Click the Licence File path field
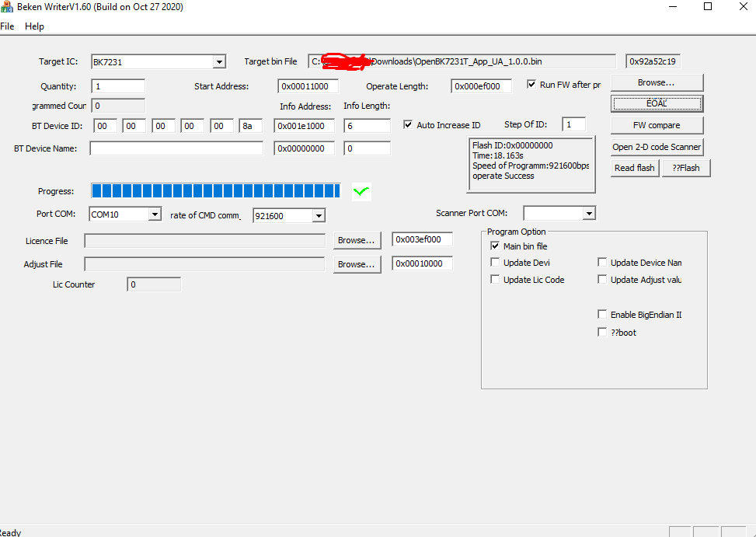Screen dimensions: 756x537 [x=205, y=241]
